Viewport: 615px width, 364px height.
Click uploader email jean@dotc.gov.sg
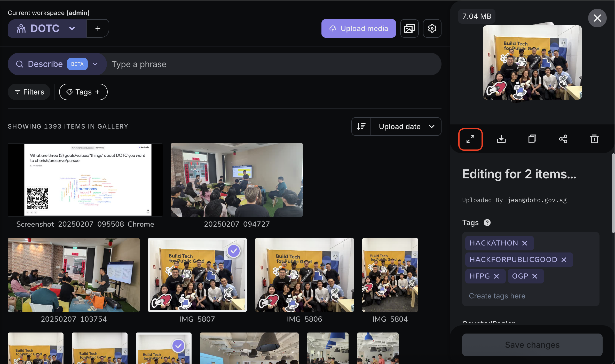point(537,200)
